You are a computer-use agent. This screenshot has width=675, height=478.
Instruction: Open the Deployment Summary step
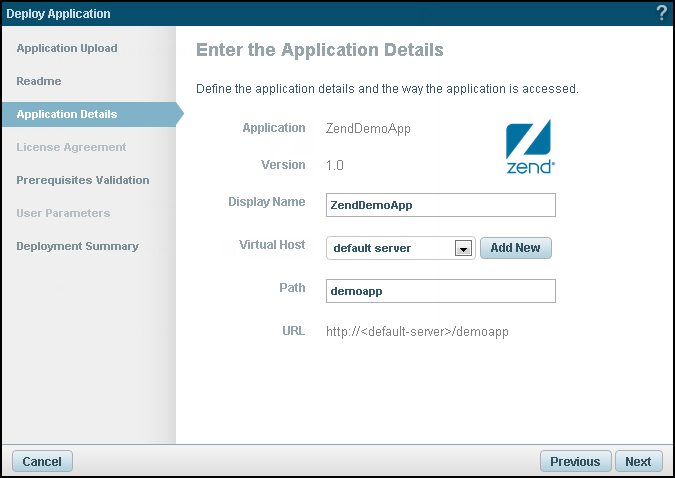click(x=77, y=246)
